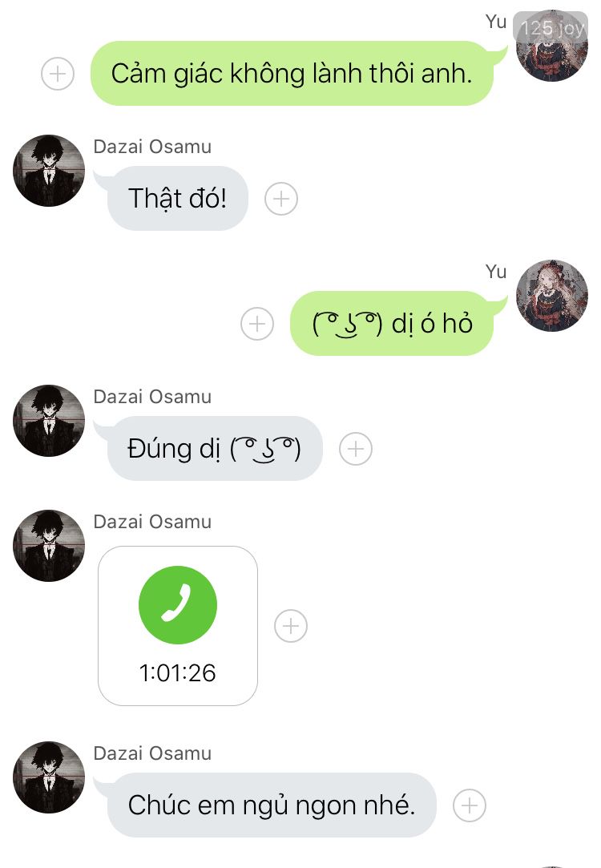601x868 pixels.
Task: Tap plus icon beside the call record
Action: click(x=291, y=626)
